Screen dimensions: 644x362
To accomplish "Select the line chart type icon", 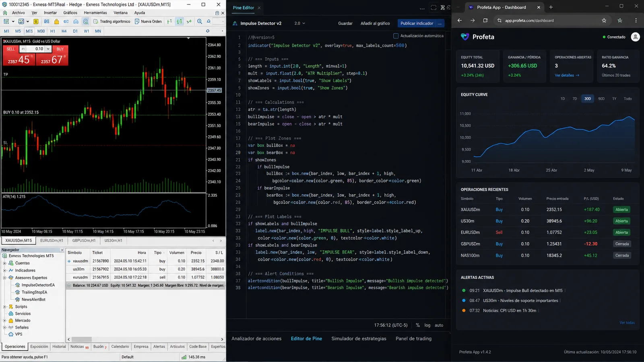I will pos(189,21).
